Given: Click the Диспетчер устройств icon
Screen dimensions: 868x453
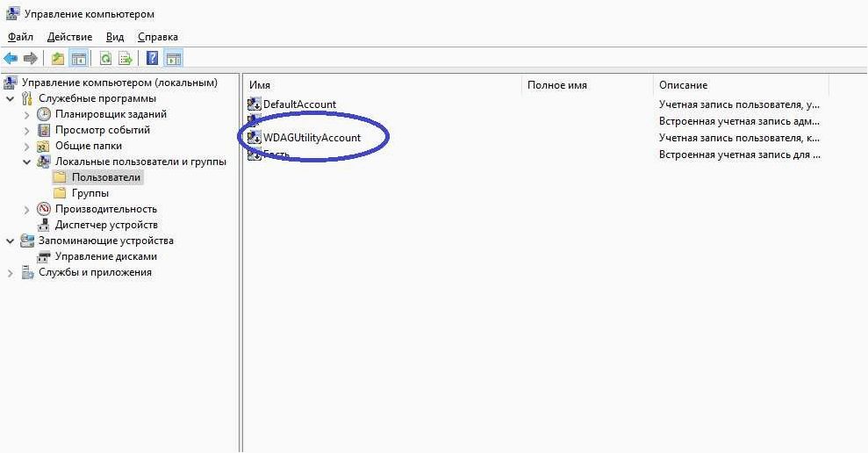Looking at the screenshot, I should pos(44,225).
